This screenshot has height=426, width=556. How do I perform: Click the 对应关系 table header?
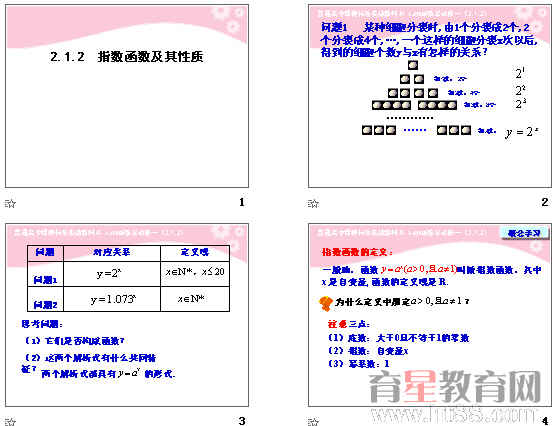pos(112,253)
